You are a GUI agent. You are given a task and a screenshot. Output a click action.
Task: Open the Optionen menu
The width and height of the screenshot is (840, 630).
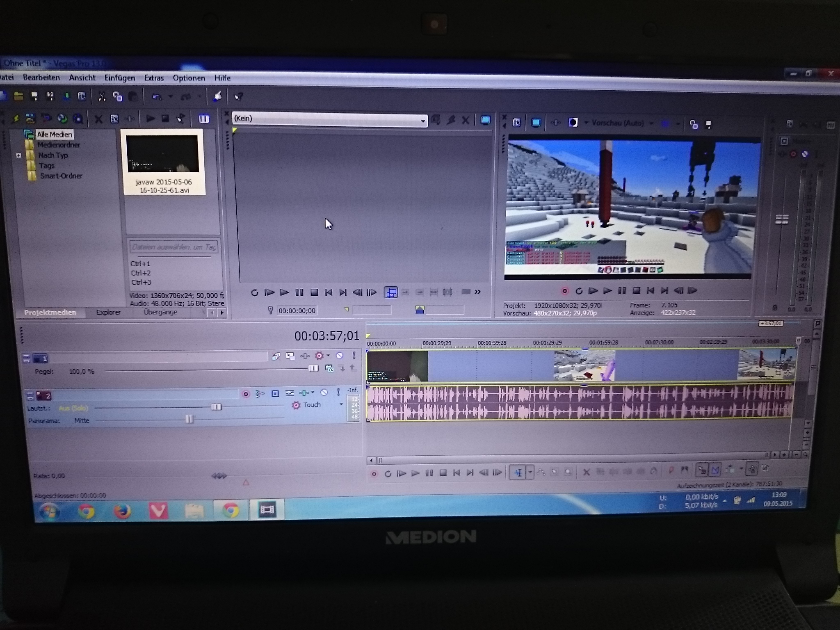click(x=189, y=78)
